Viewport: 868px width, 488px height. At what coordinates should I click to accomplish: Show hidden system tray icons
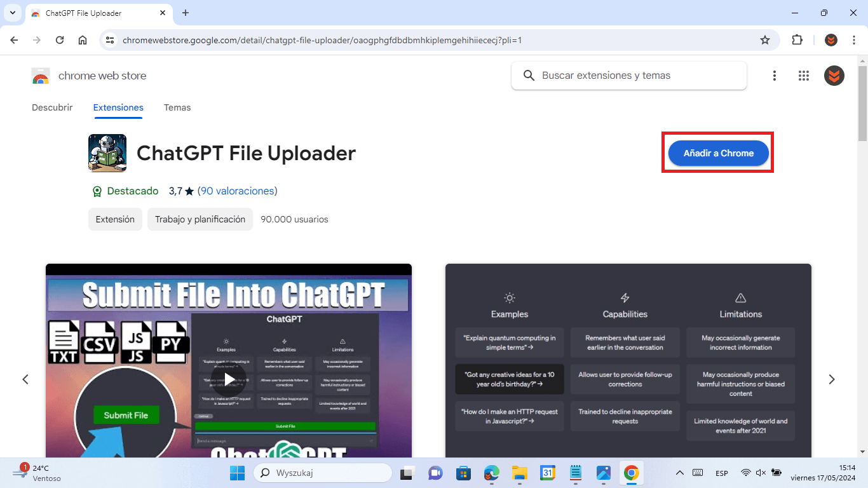(x=679, y=473)
